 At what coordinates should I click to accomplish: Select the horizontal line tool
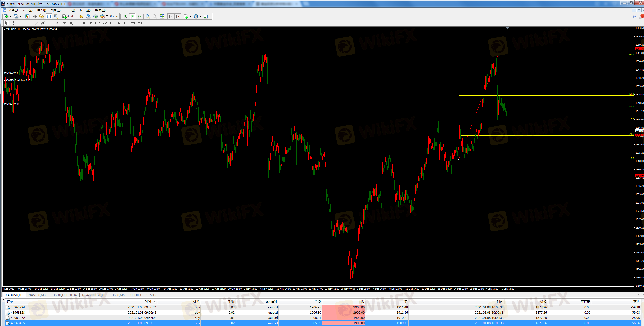pyautogui.click(x=29, y=23)
